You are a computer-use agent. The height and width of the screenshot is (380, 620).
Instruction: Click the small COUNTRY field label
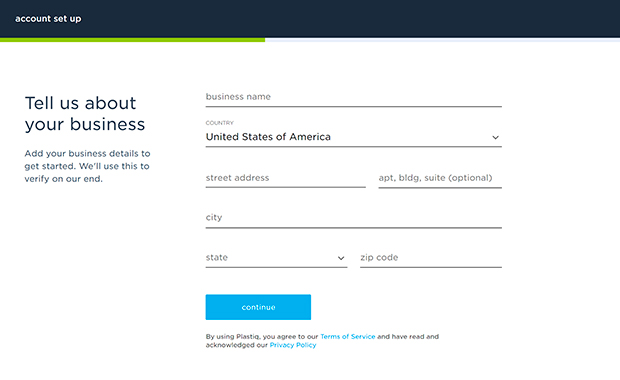[219, 123]
